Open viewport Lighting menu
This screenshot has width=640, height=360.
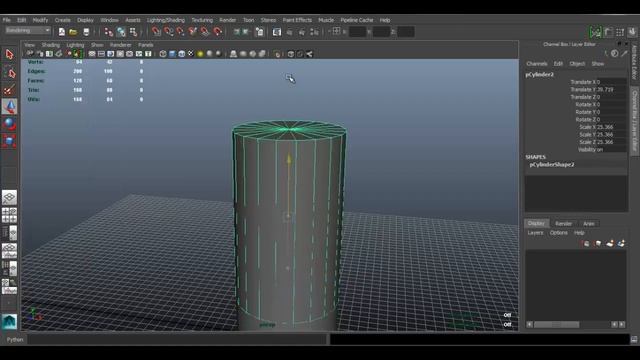pos(75,45)
